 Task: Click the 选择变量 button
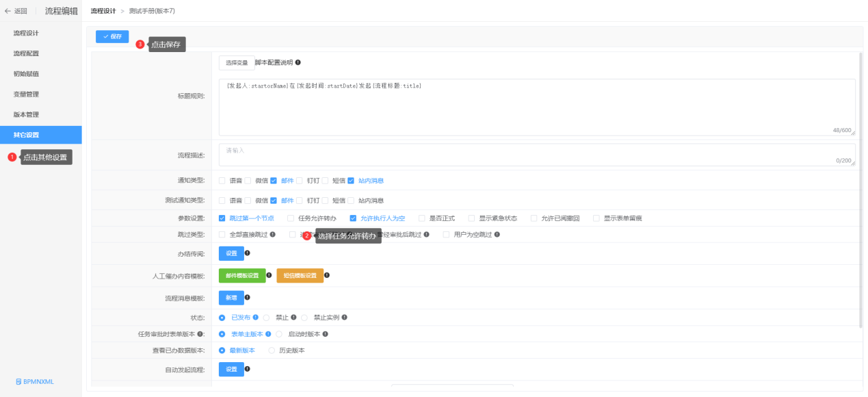237,63
